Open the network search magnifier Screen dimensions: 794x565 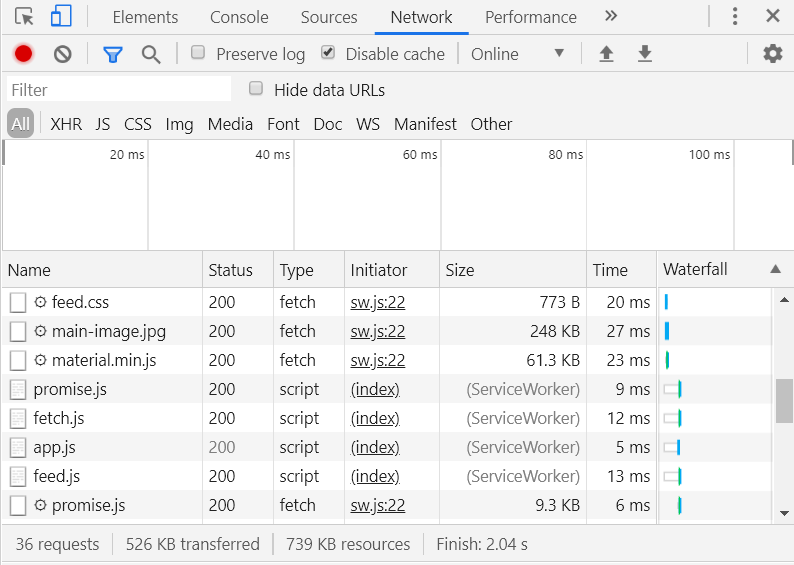pyautogui.click(x=151, y=54)
